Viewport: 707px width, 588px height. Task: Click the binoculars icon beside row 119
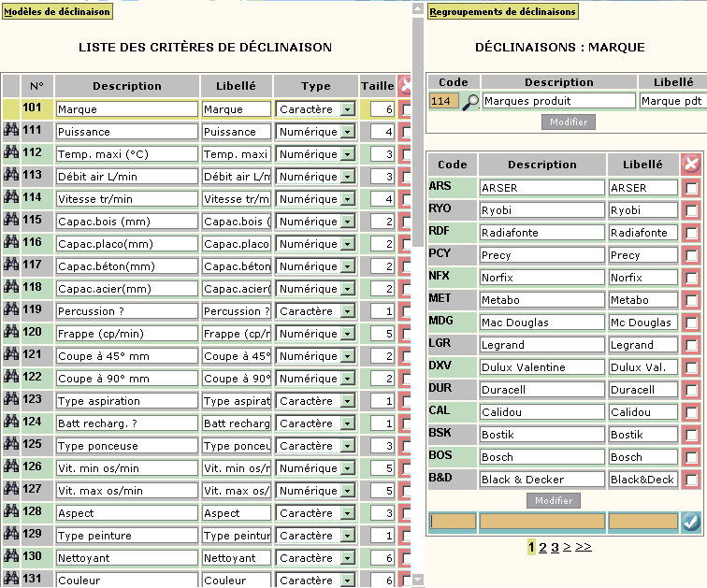tap(11, 309)
